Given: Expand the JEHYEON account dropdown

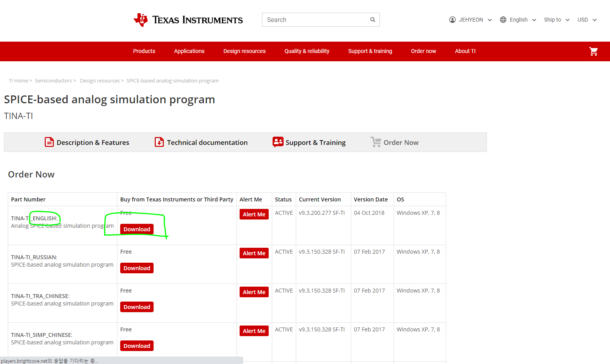Looking at the screenshot, I should (x=490, y=20).
